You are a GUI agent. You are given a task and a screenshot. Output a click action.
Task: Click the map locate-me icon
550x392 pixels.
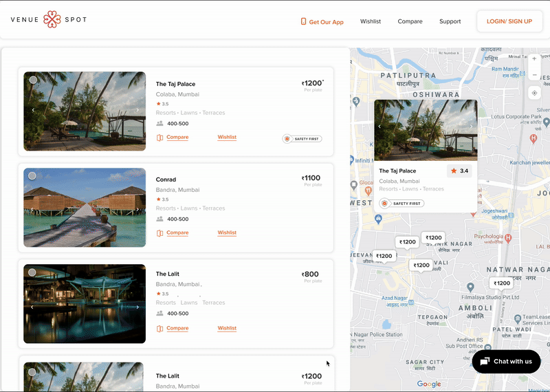point(534,93)
